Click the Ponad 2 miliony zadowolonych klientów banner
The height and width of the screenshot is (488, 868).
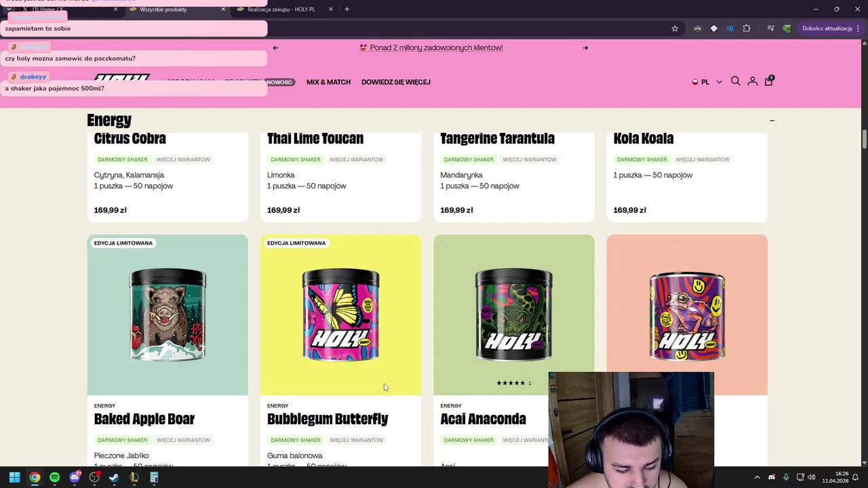click(431, 48)
